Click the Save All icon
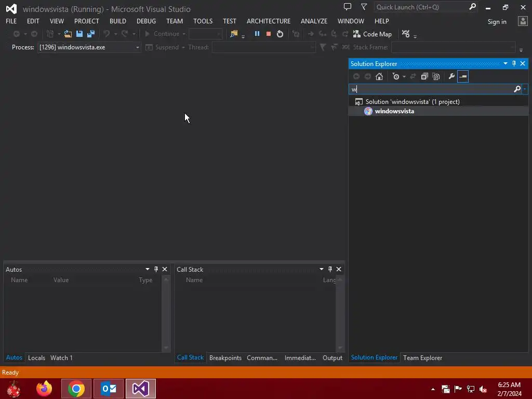This screenshot has height=399, width=532. click(91, 34)
